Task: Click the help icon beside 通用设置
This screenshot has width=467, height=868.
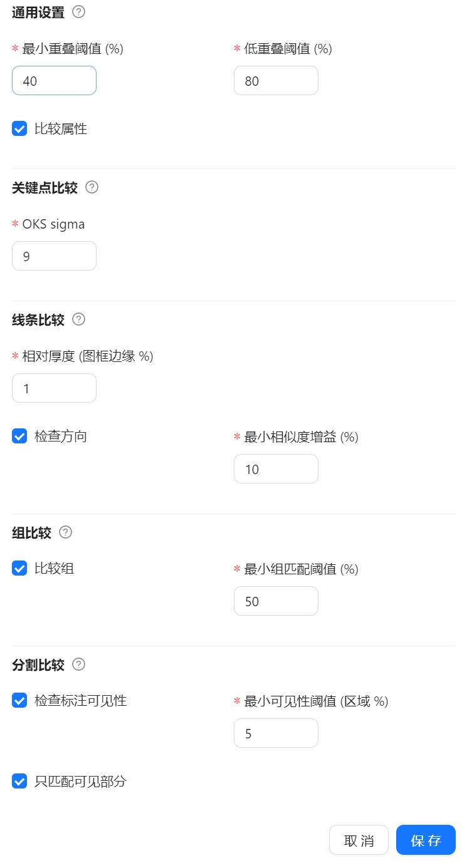Action: (78, 11)
